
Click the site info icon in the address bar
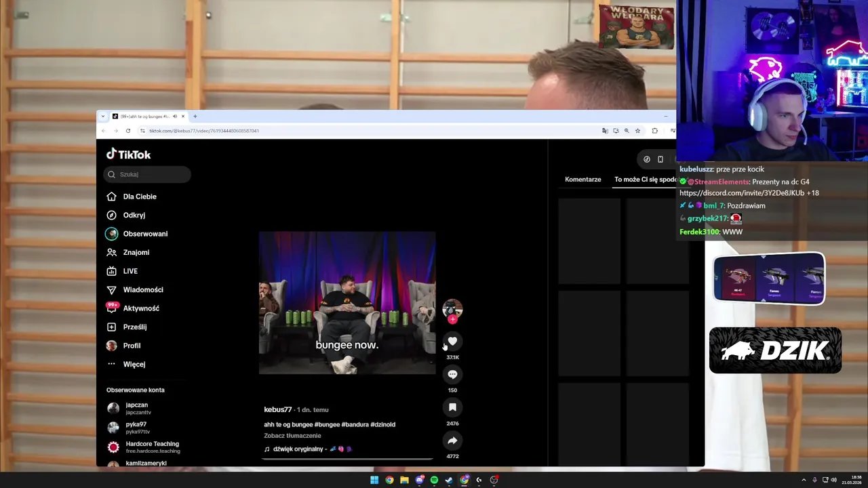point(142,131)
